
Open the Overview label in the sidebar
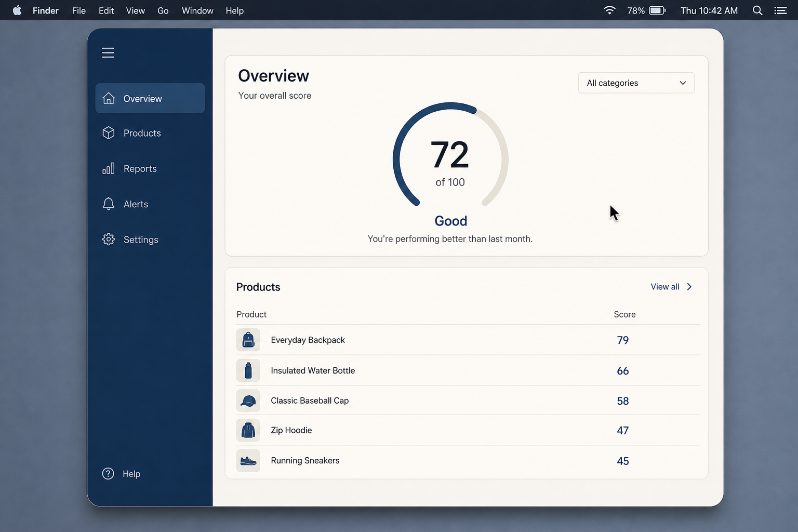pos(143,99)
